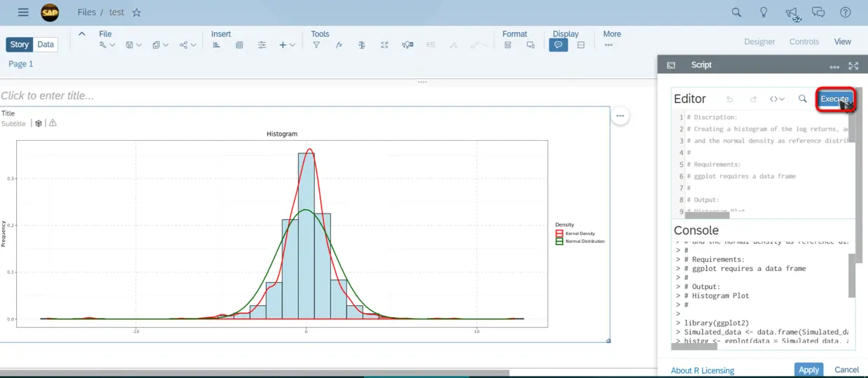This screenshot has width=868, height=378.
Task: Open the lightbulb help guide icon
Action: (764, 13)
